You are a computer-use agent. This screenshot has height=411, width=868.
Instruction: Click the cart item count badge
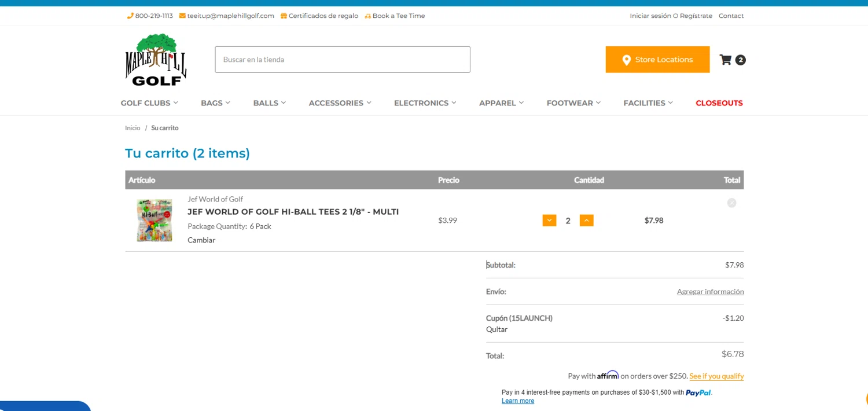coord(740,60)
